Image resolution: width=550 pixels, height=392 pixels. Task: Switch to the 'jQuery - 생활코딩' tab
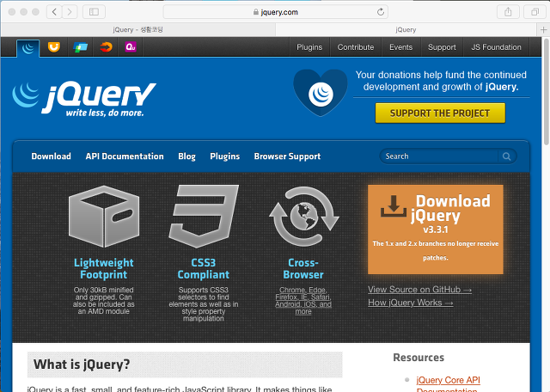click(138, 30)
